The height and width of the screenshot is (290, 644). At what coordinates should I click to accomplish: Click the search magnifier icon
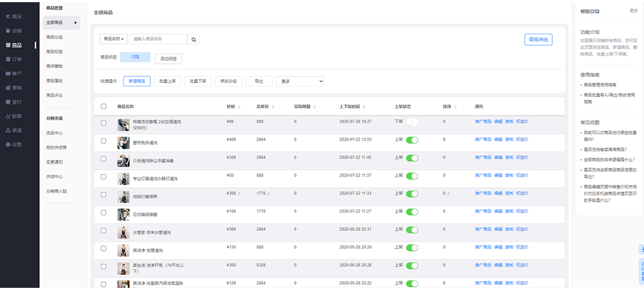pos(194,39)
